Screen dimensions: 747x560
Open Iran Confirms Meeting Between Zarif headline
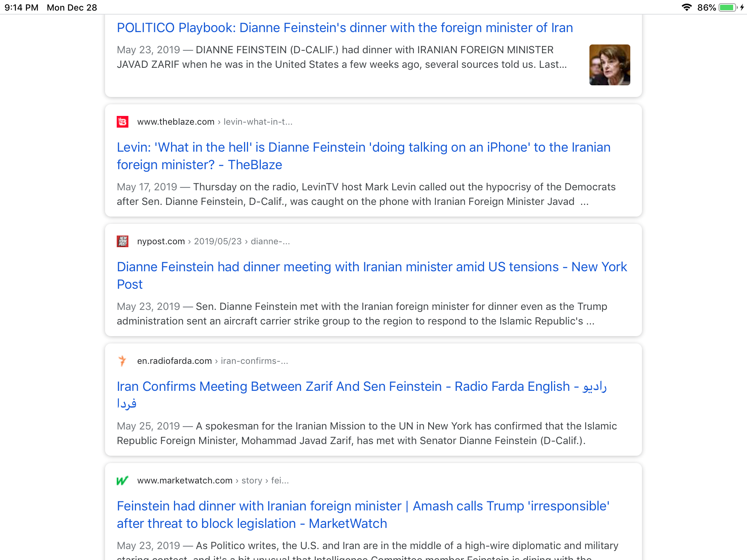[362, 395]
